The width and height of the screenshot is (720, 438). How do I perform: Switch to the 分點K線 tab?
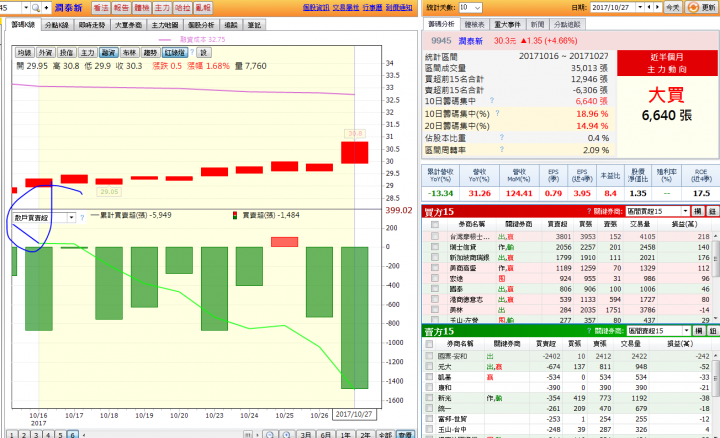coord(57,25)
